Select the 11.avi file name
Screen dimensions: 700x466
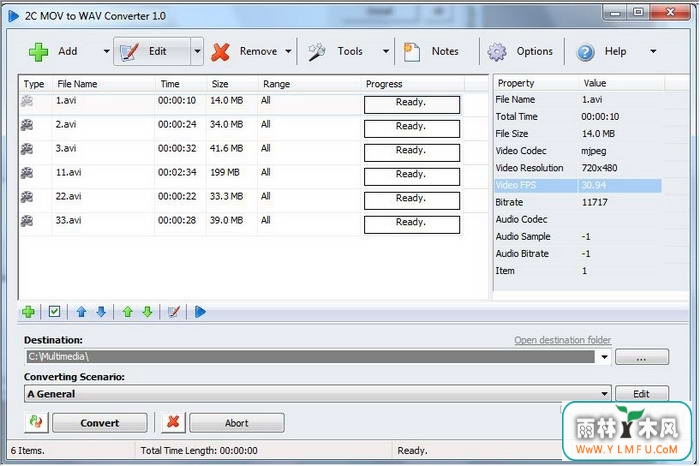[x=68, y=172]
